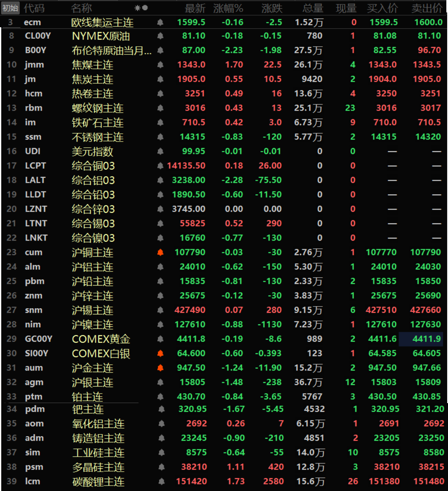This screenshot has height=491, width=448.
Task: Select the NYMEX原油 contract name
Action: [101, 36]
